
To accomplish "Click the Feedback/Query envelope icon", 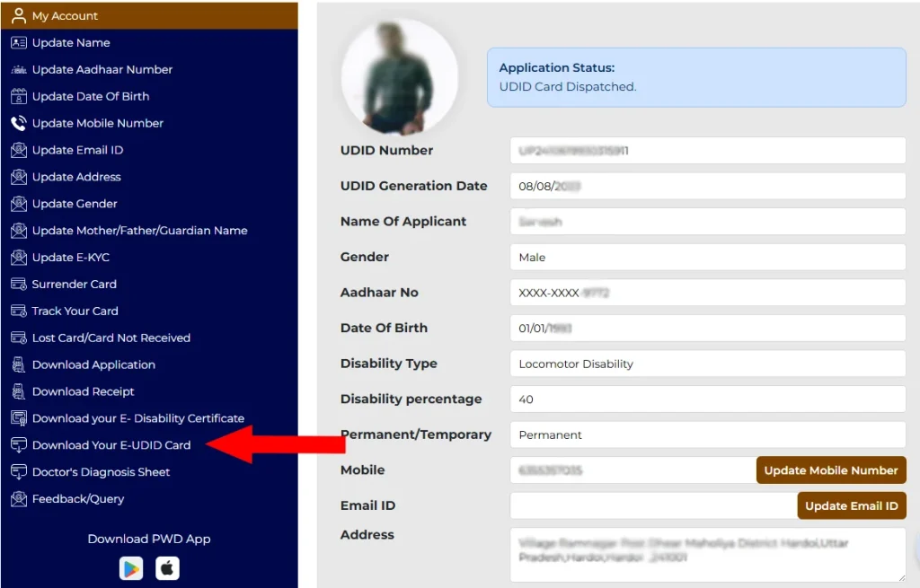I will [x=19, y=499].
